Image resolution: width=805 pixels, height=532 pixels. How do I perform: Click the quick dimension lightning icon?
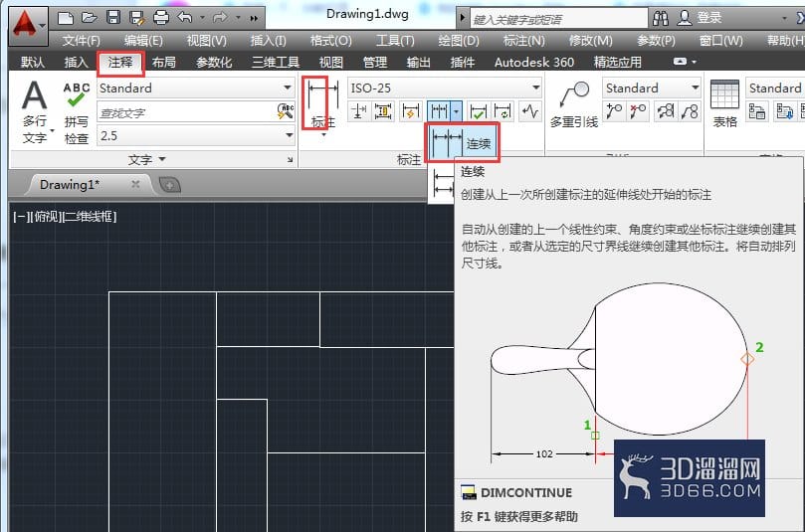pos(411,110)
